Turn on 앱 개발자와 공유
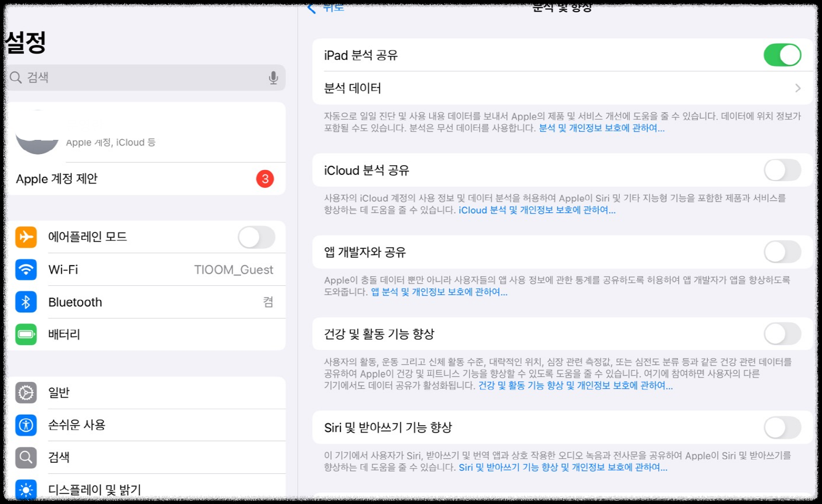The image size is (822, 504). [782, 252]
